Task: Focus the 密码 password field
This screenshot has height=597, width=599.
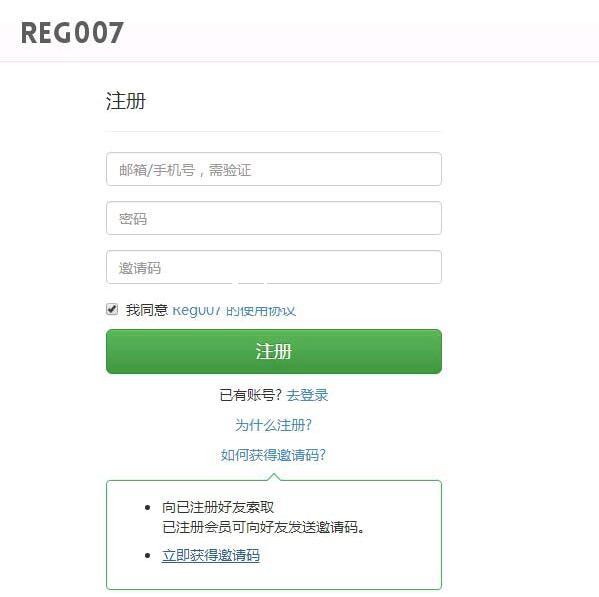Action: (274, 218)
